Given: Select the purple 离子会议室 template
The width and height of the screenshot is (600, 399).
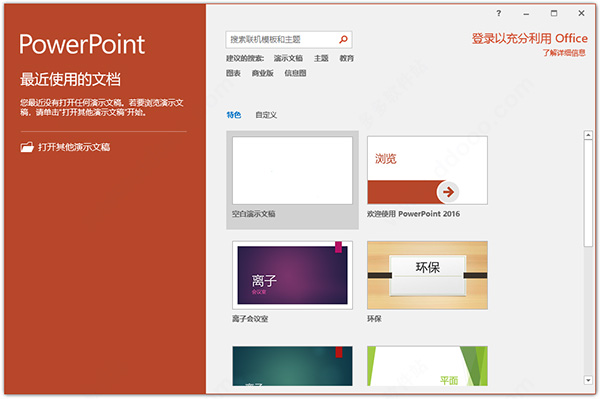Looking at the screenshot, I should (x=292, y=275).
